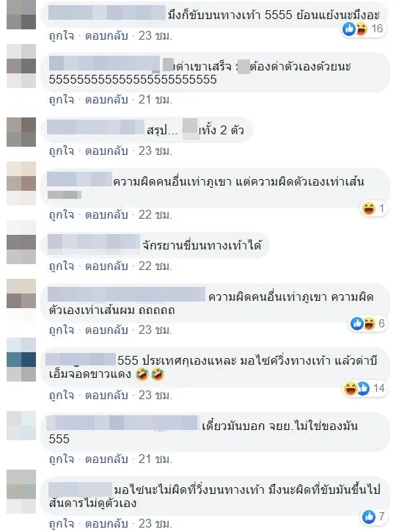Open avatar beside the 'สรุป... ทั้ง 2 ตัว' comment

[21, 132]
